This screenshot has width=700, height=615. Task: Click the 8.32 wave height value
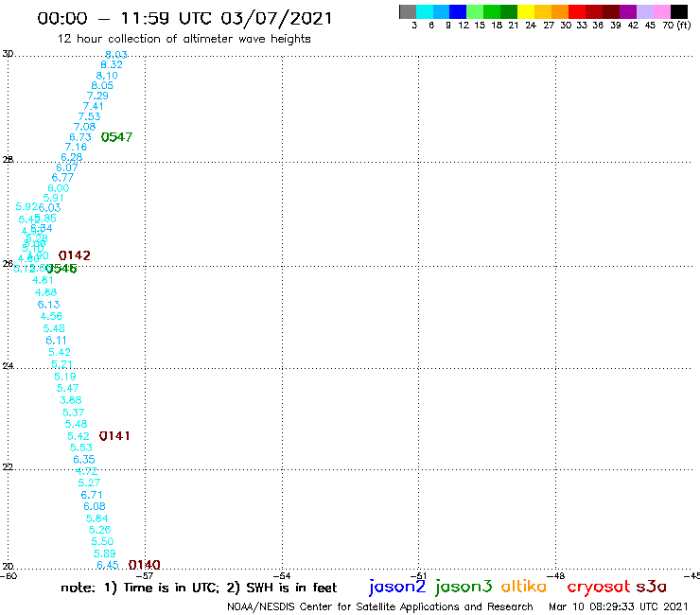(112, 64)
